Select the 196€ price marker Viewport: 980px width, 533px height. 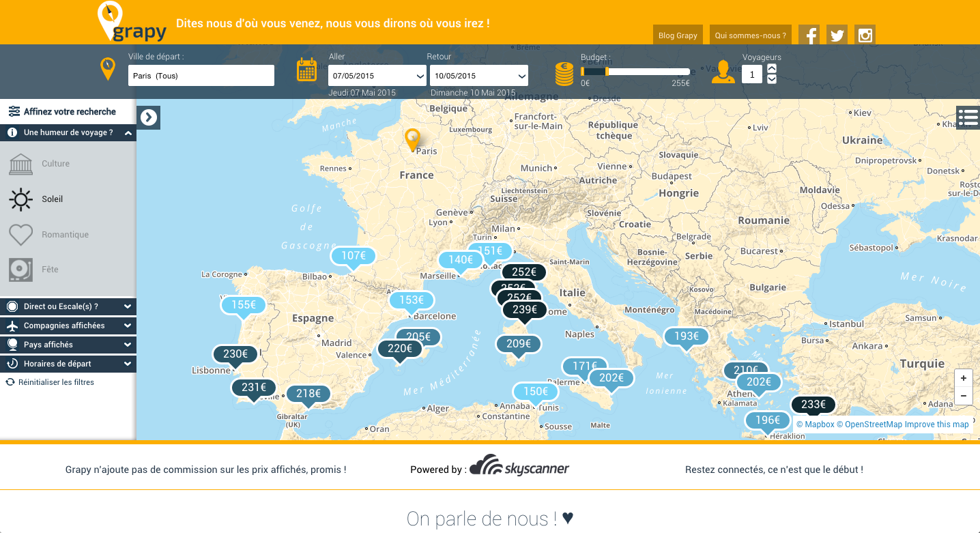(x=767, y=422)
